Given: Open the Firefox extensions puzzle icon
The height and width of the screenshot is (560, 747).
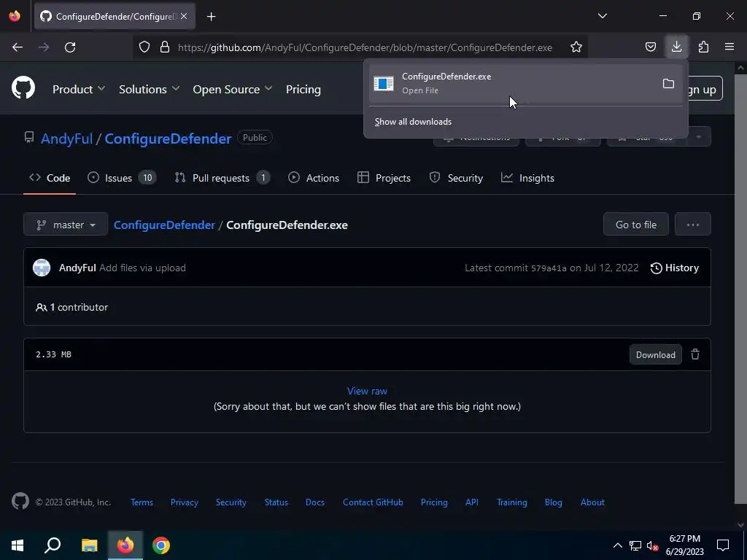Looking at the screenshot, I should tap(703, 47).
